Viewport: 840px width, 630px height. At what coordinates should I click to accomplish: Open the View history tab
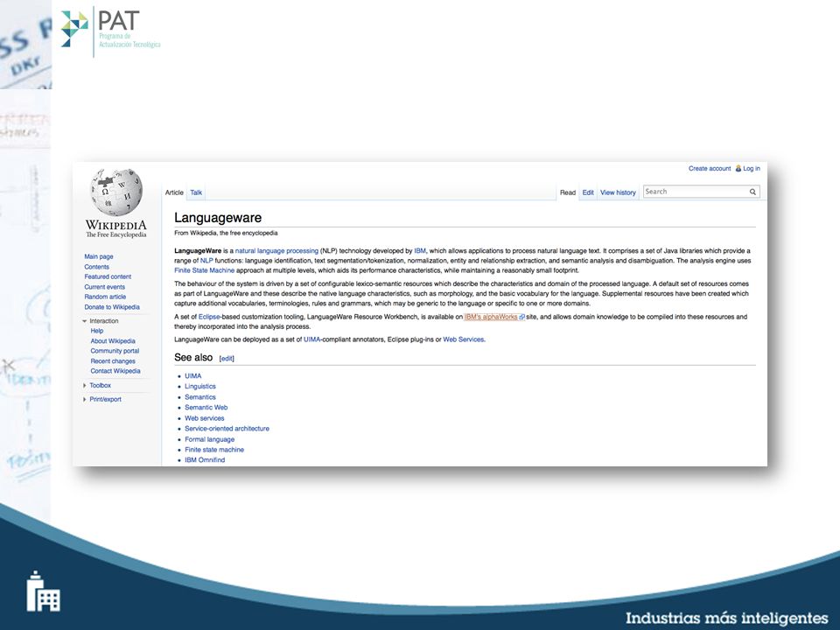[x=618, y=192]
